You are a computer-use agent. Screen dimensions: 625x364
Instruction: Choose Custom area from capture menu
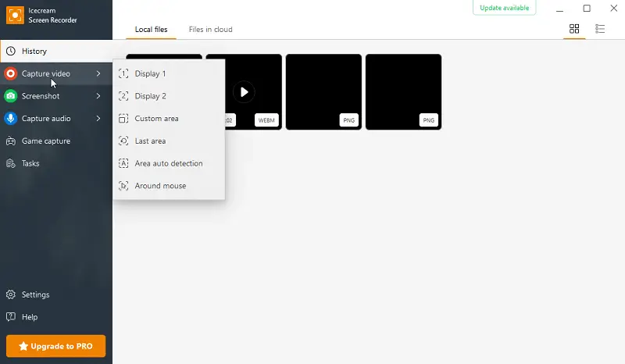click(156, 119)
